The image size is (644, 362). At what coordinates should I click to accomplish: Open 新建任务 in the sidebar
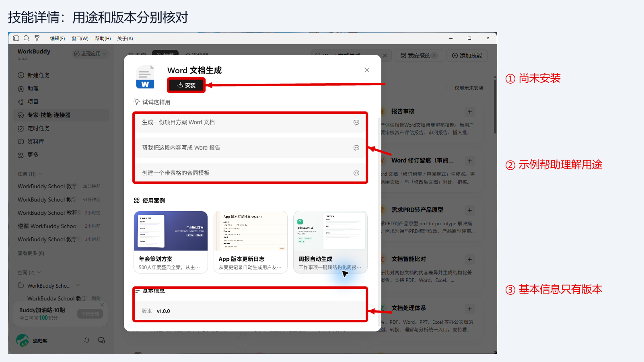coord(61,75)
